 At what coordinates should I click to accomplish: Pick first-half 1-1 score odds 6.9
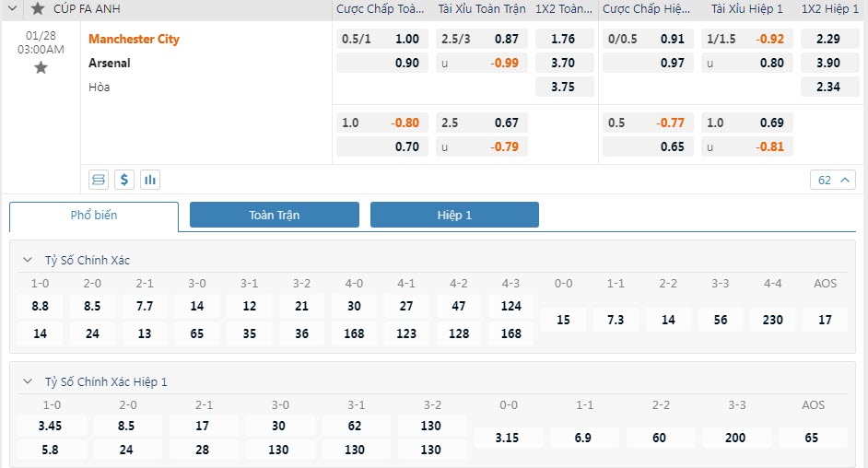click(583, 438)
